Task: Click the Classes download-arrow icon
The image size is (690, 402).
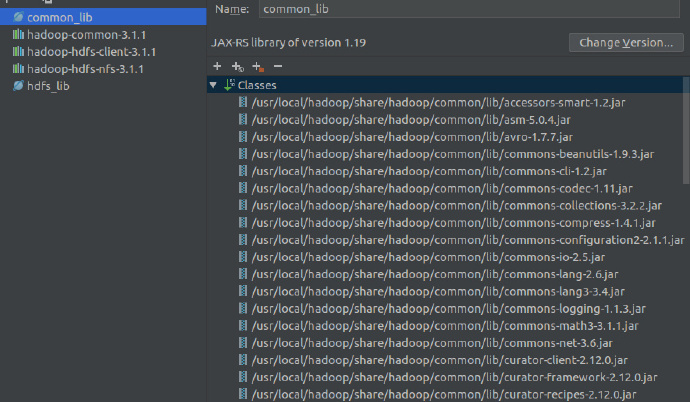Action: tap(230, 85)
